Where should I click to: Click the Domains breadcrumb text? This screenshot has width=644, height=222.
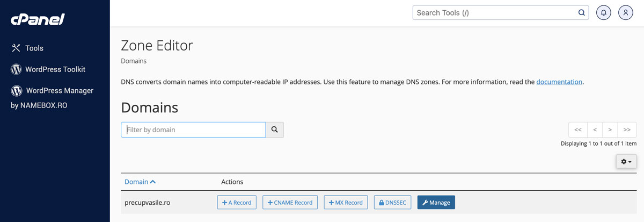(x=134, y=61)
